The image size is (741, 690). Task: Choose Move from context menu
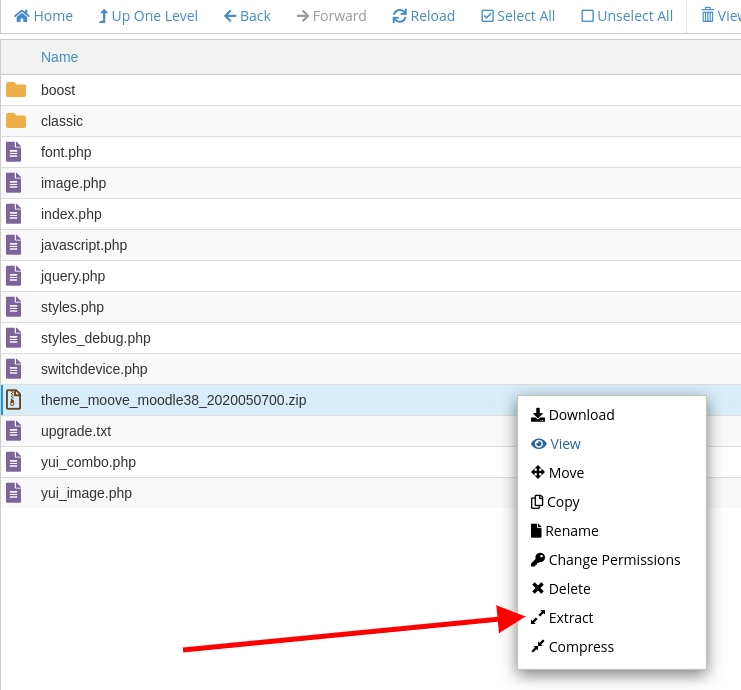click(x=565, y=473)
